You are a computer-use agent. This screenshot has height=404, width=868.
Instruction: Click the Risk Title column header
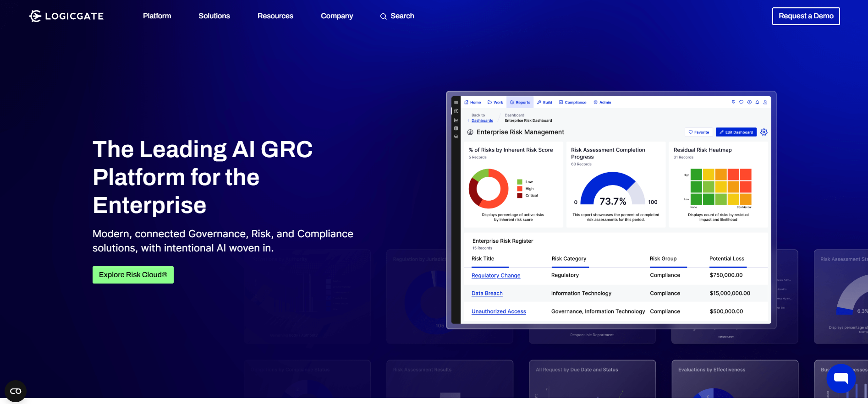483,259
